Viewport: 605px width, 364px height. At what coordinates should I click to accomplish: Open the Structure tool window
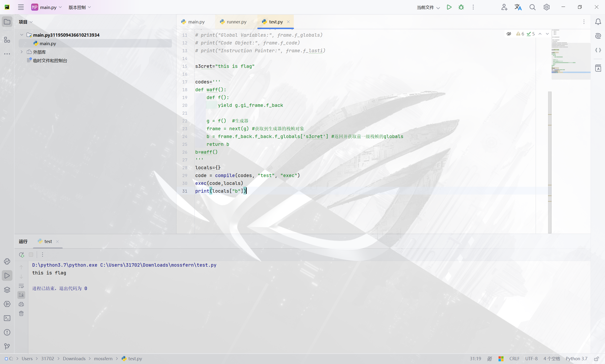tap(7, 40)
